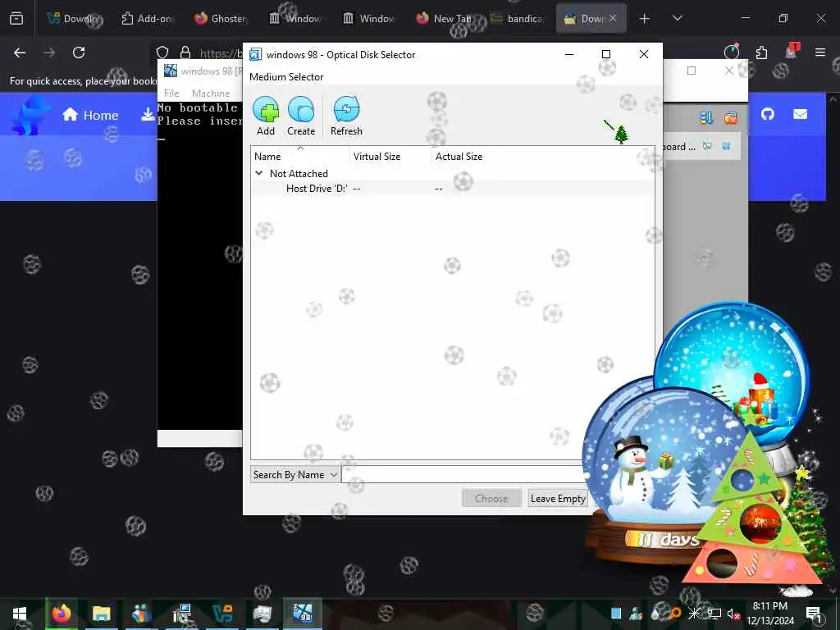Go forward in Firefox
The image size is (840, 630).
49,52
